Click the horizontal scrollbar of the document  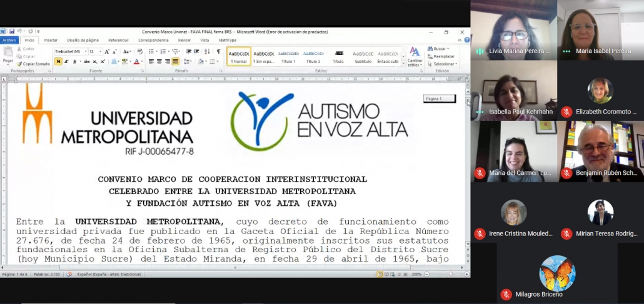coord(235,268)
